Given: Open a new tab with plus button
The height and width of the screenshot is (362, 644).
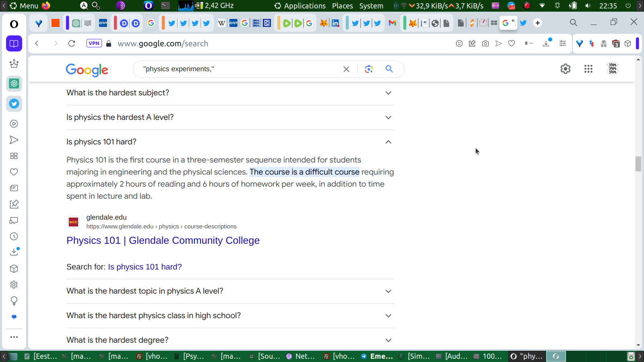Looking at the screenshot, I should [x=538, y=23].
